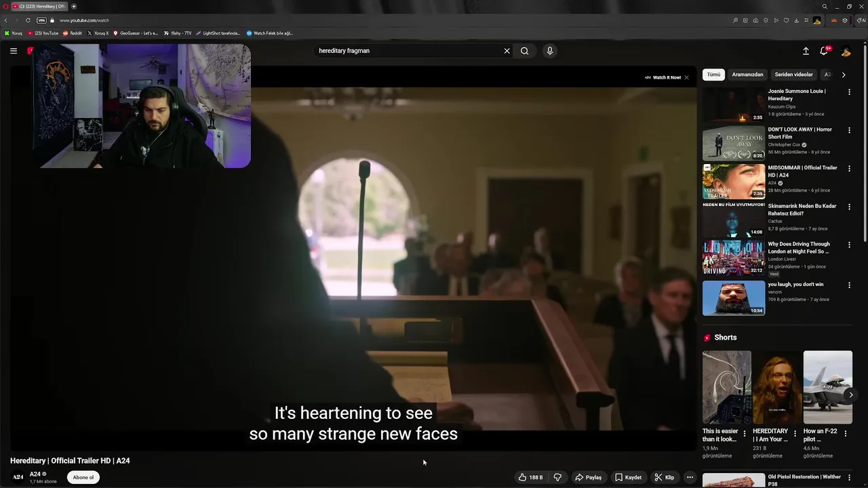Open options for London driving video

tap(849, 245)
